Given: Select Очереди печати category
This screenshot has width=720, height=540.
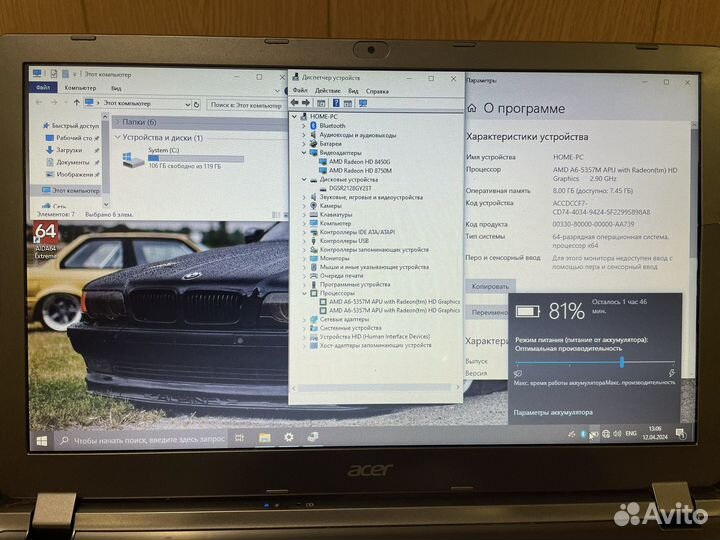Looking at the screenshot, I should [341, 276].
